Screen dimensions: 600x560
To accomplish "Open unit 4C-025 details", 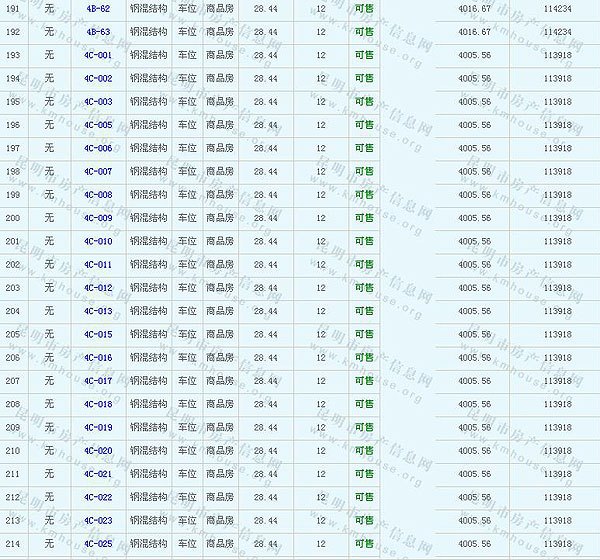I will coord(98,544).
